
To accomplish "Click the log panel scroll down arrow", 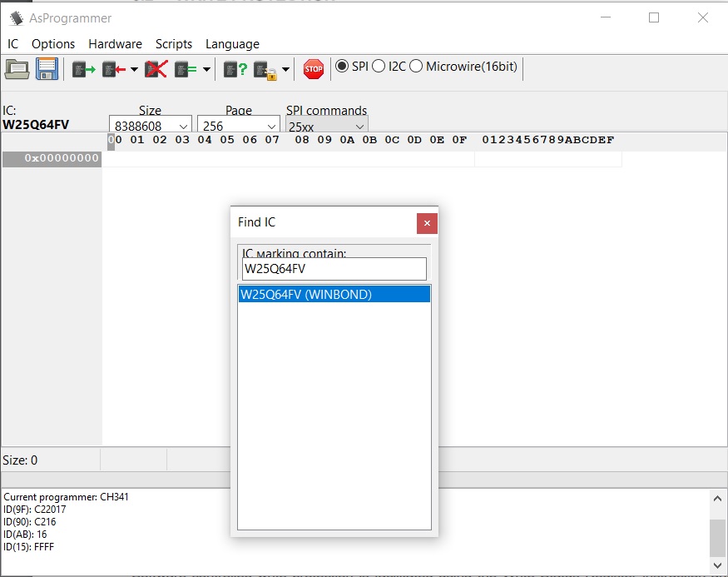I will click(x=717, y=565).
